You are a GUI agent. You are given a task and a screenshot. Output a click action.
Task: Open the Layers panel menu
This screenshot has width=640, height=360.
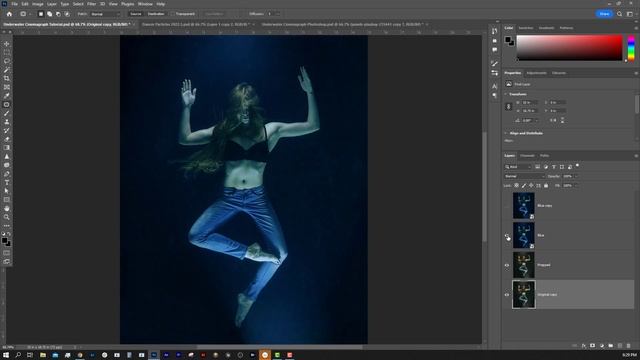636,156
